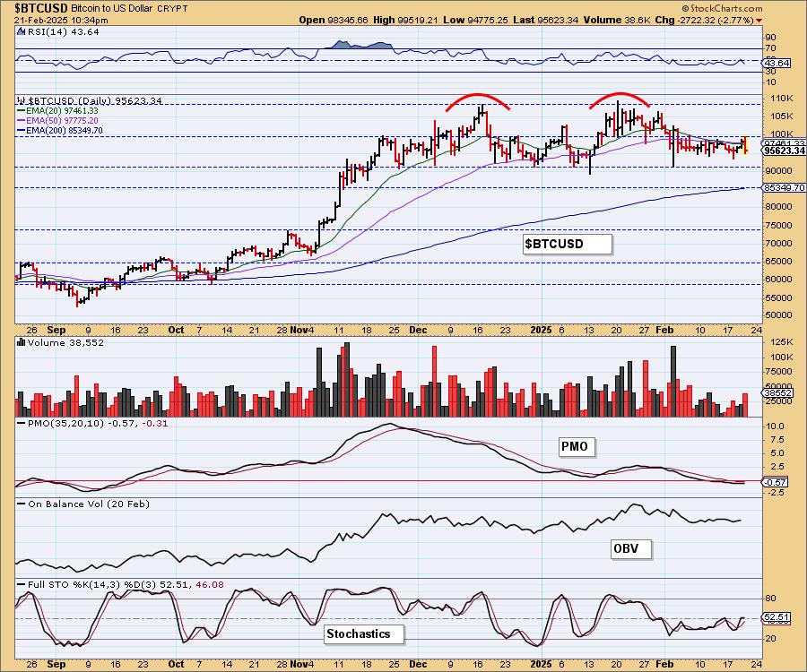Click the 43.64 value tag on RSI axis
This screenshot has width=807, height=672.
point(777,64)
